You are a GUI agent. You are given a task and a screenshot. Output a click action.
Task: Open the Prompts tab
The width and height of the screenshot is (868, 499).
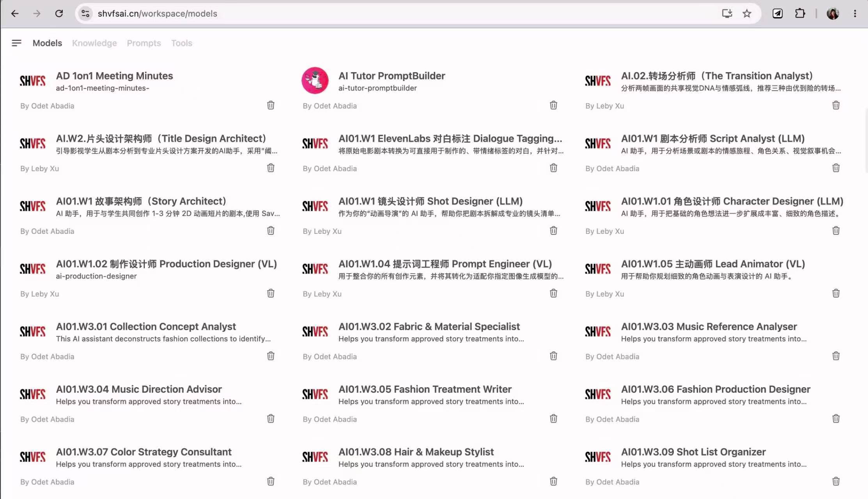[144, 43]
